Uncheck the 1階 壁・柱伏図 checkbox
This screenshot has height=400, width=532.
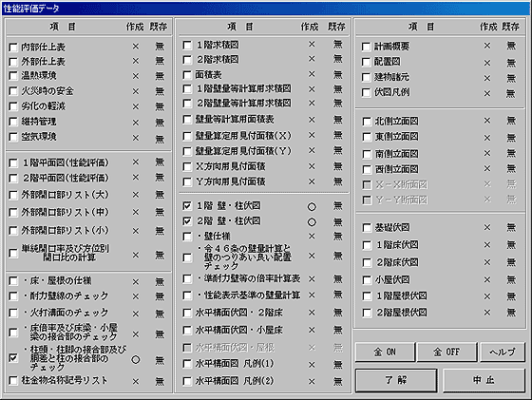tap(187, 205)
